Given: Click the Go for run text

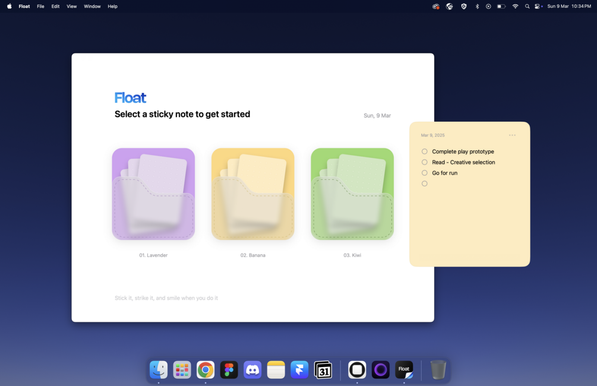Looking at the screenshot, I should click(445, 172).
